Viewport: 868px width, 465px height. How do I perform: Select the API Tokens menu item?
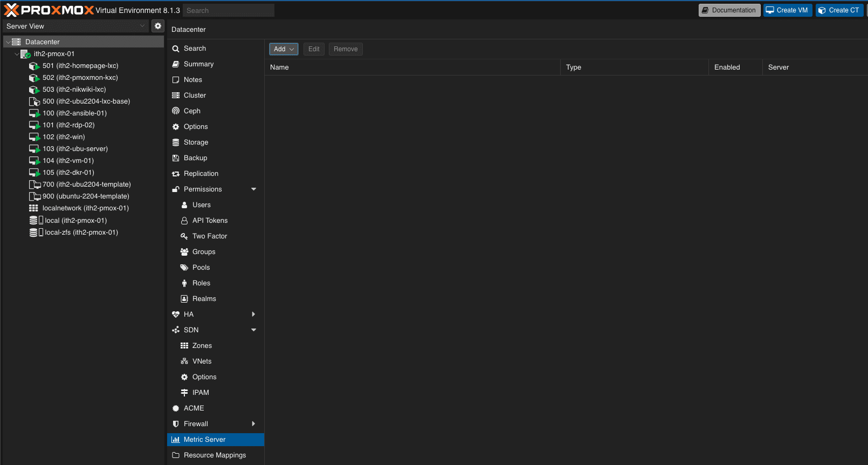(210, 221)
